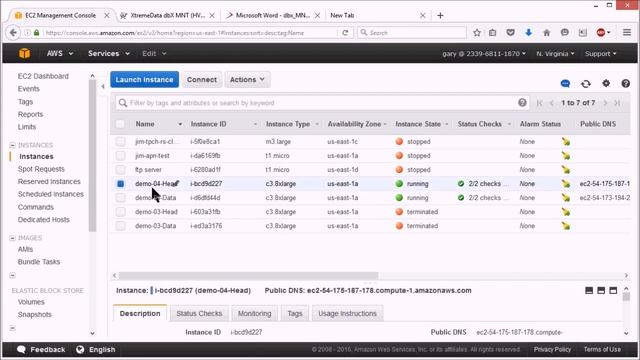Select the ftp server instance checkbox

(120, 169)
